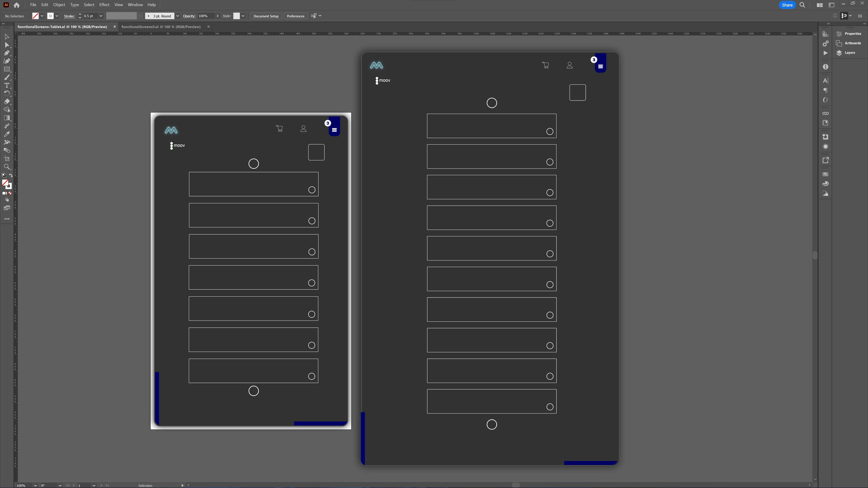The image size is (868, 488).
Task: Open the Layers panel
Action: click(x=846, y=53)
